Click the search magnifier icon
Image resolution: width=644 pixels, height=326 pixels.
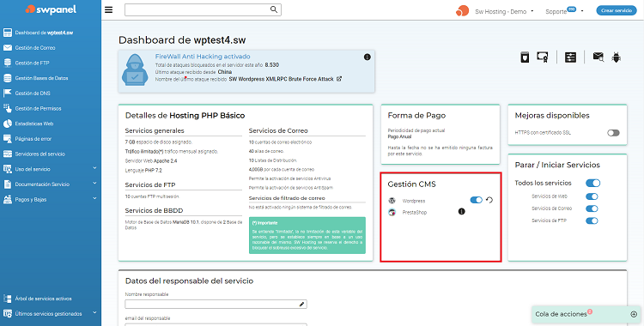pyautogui.click(x=274, y=9)
